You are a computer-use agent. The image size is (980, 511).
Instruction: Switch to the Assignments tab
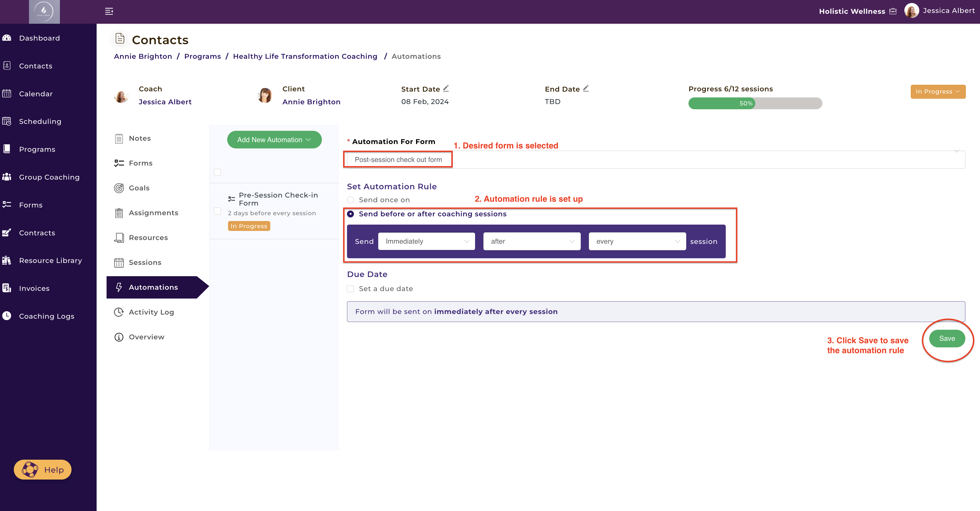(153, 213)
